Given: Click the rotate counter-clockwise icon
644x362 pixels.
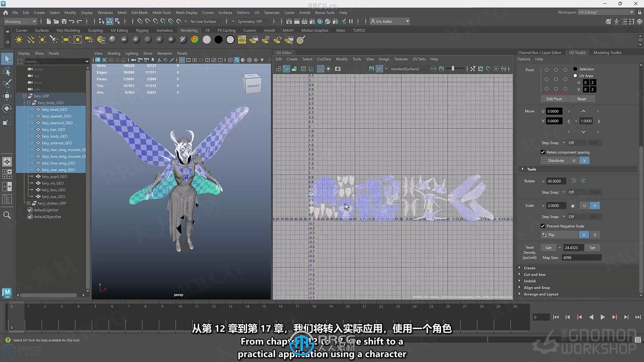Looking at the screenshot, I should tap(574, 181).
